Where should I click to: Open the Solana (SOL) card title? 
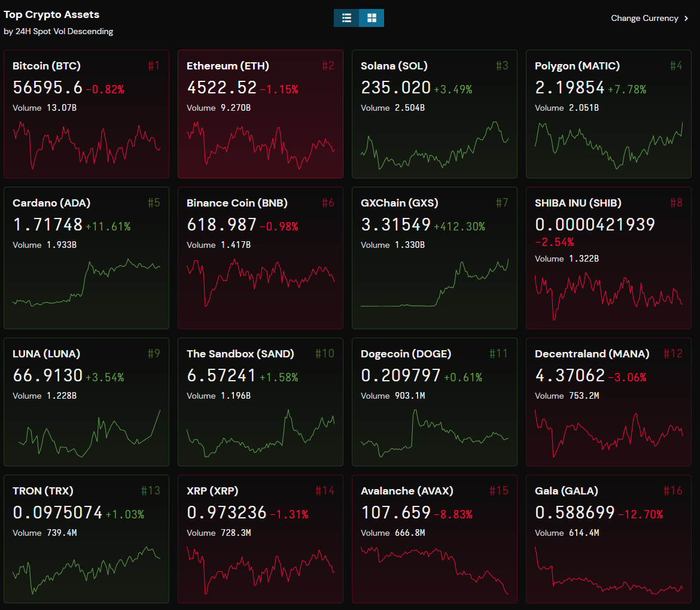[394, 66]
